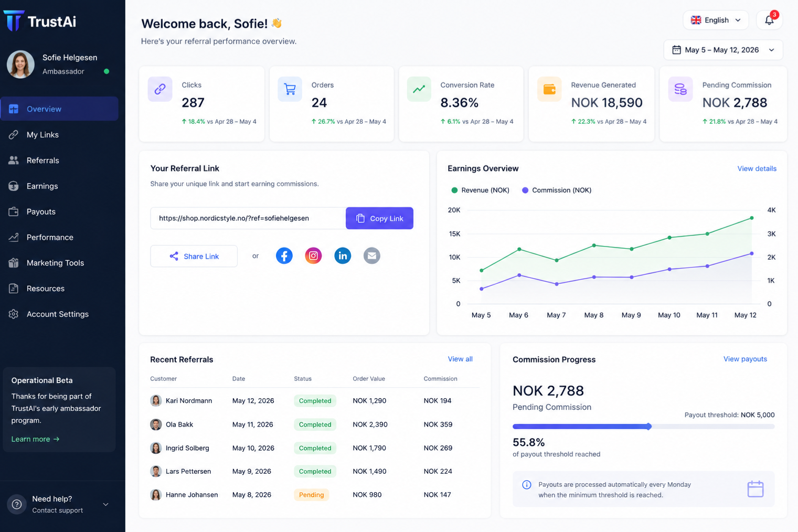Screen dimensions: 798x532
Task: Click Ingrid Solberg's avatar
Action: point(156,448)
